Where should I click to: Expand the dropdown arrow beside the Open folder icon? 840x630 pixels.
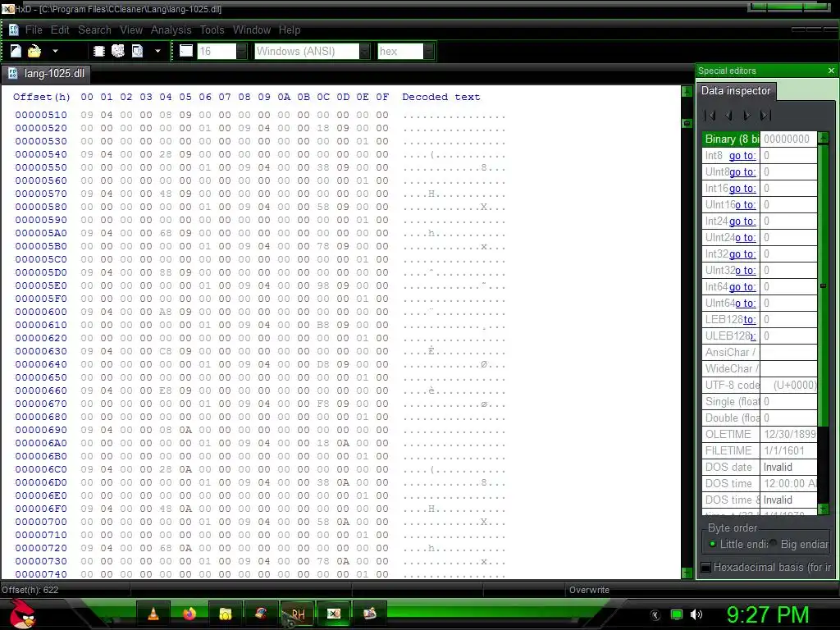[55, 52]
